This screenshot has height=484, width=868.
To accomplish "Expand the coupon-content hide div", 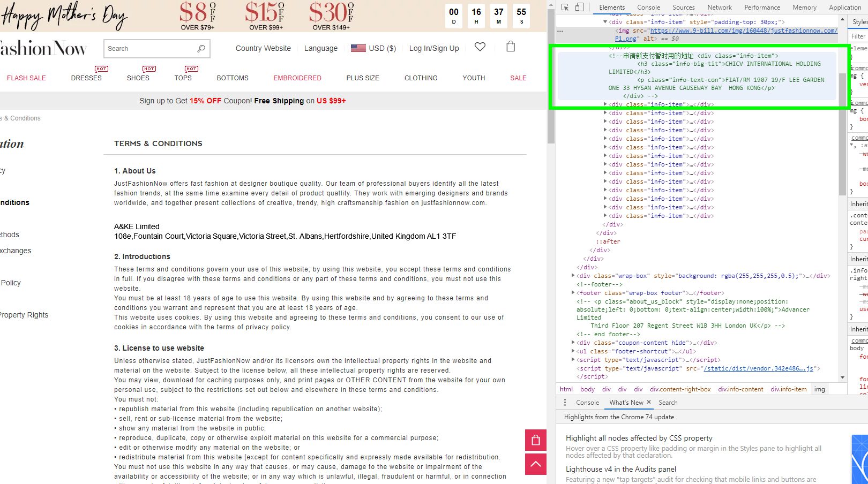I will click(573, 343).
